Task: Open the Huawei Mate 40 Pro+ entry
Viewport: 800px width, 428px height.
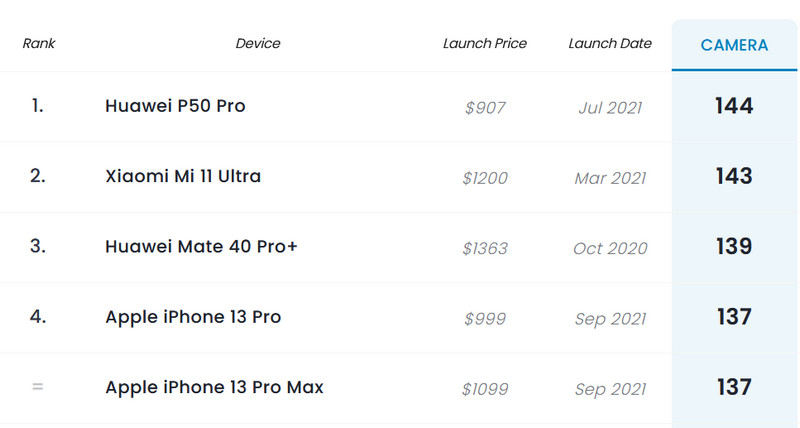Action: pos(201,247)
